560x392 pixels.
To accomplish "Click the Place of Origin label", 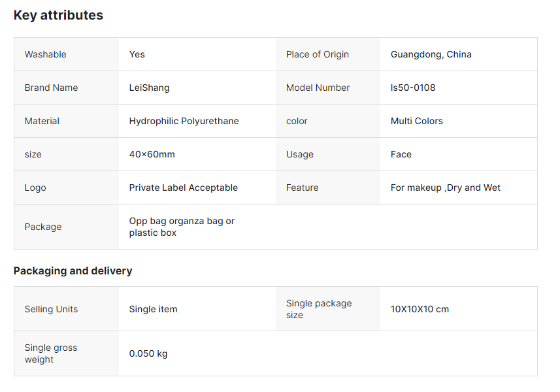I will [x=317, y=54].
